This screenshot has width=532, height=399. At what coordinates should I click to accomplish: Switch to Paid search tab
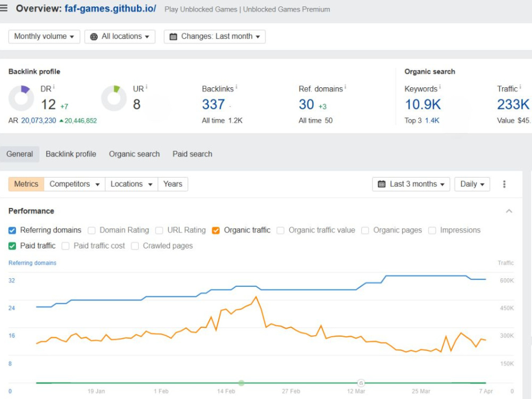tap(193, 154)
